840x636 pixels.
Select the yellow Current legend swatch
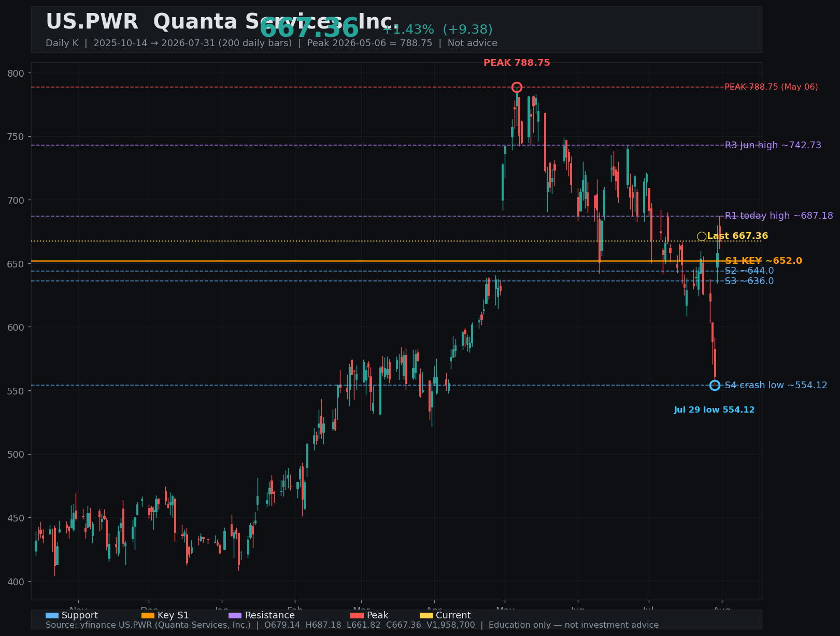tap(426, 616)
